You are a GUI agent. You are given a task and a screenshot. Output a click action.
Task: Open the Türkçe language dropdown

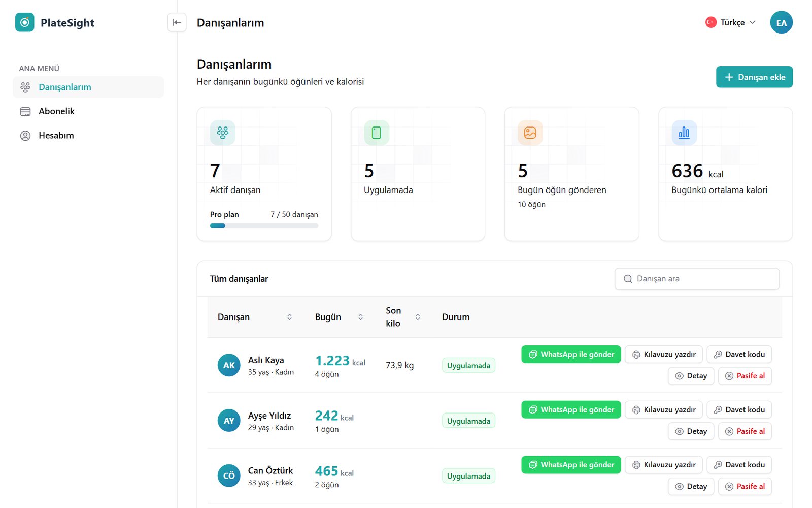(x=730, y=22)
